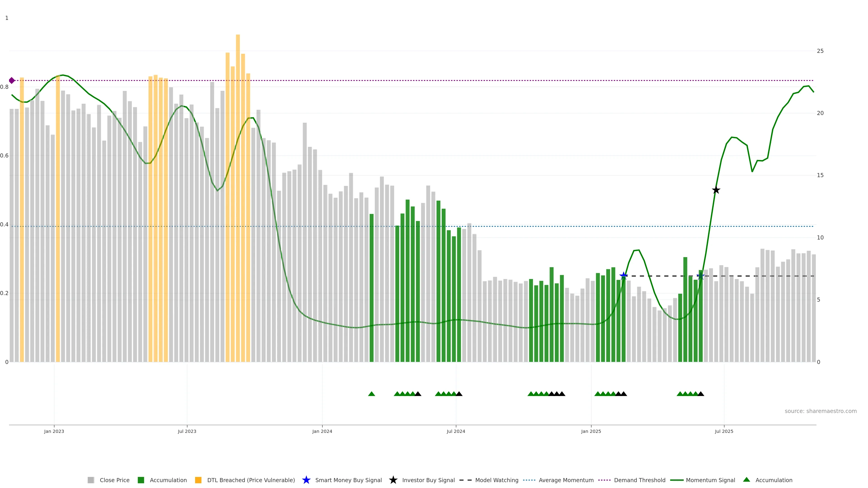The width and height of the screenshot is (868, 488).
Task: Click the purple diamond Demand Threshold marker
Action: tap(12, 80)
